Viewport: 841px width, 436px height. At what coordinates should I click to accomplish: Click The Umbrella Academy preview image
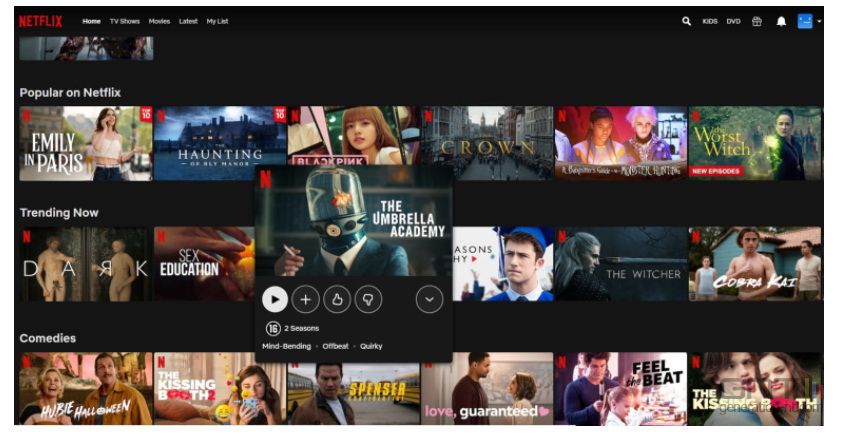(x=353, y=221)
